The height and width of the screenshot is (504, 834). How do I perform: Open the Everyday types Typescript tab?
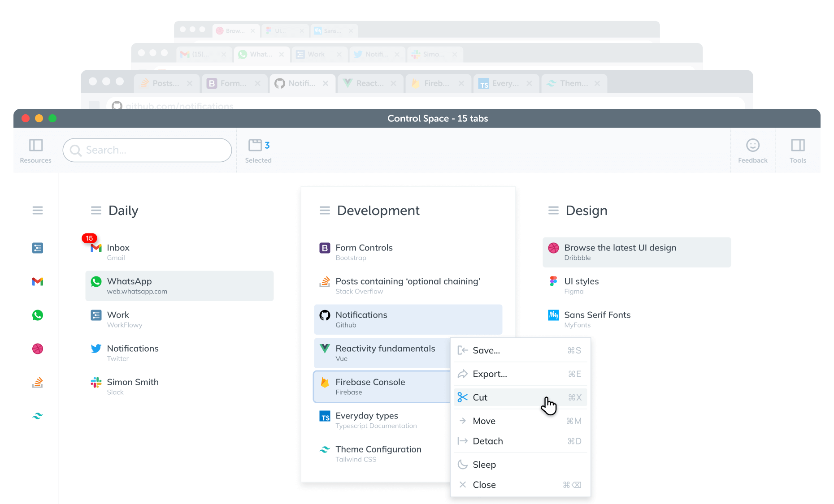pos(382,420)
